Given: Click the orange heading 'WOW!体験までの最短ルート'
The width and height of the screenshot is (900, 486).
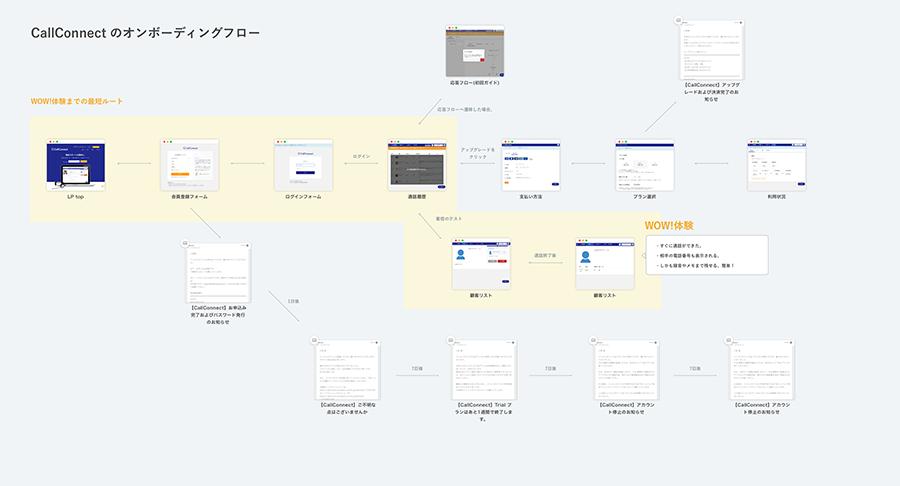Looking at the screenshot, I should [x=76, y=101].
